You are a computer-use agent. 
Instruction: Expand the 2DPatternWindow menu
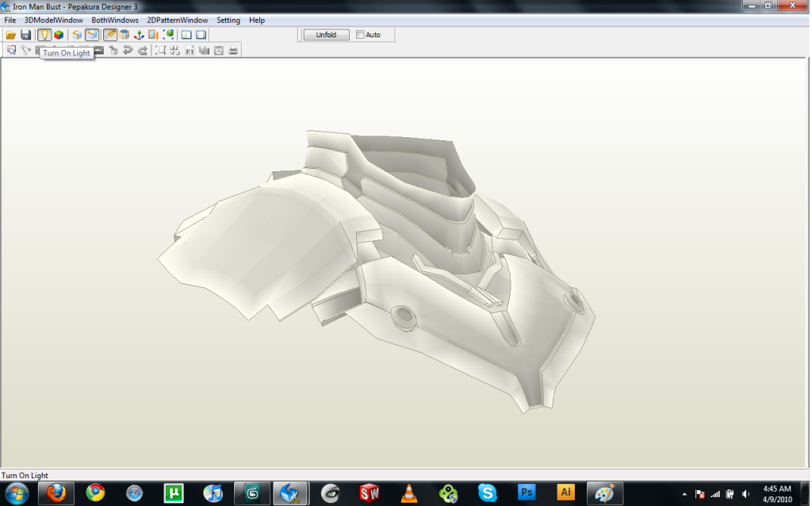pyautogui.click(x=178, y=20)
